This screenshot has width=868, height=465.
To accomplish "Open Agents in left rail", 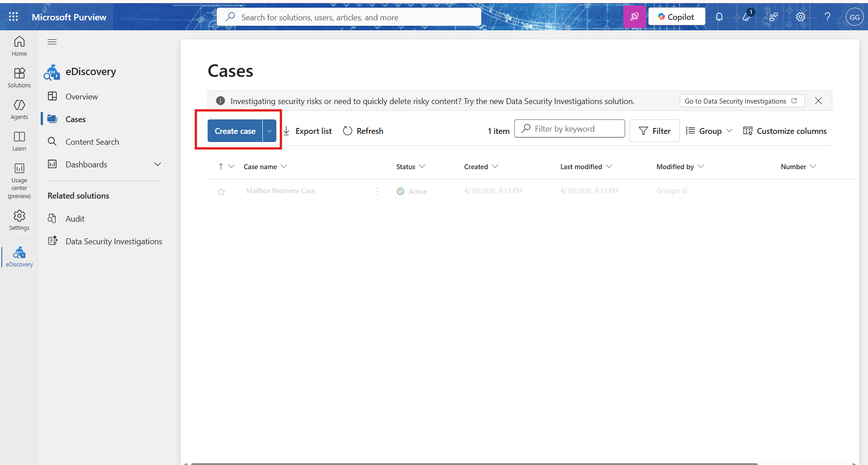I will tap(19, 109).
